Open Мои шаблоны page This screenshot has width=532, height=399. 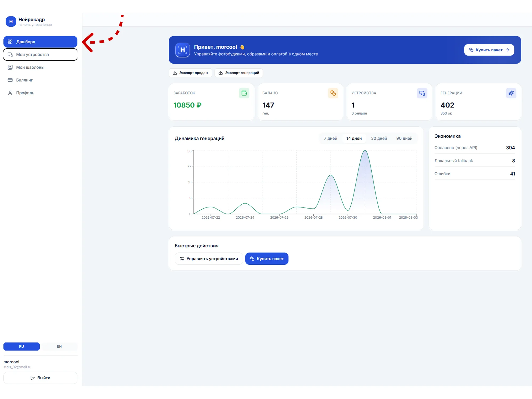point(40,67)
